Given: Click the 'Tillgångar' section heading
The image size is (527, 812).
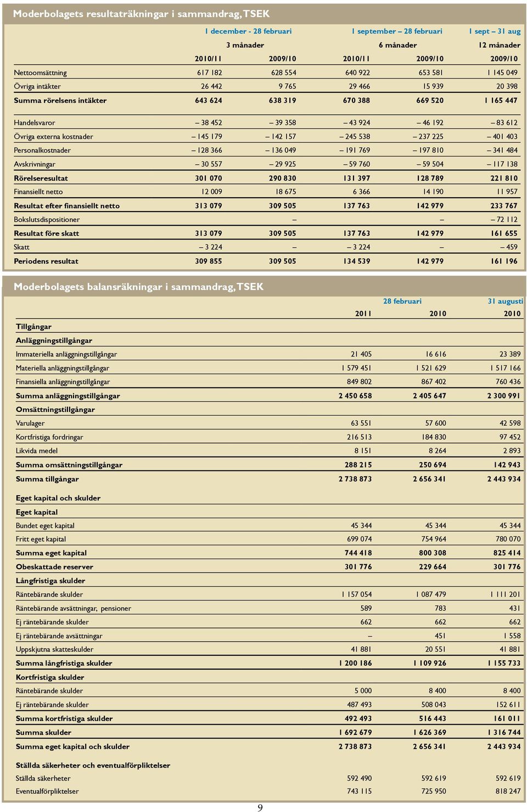Looking at the screenshot, I should coord(33,326).
